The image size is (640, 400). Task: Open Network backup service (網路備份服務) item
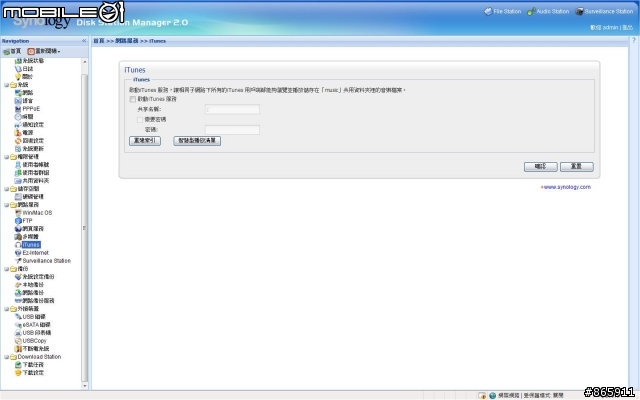35,300
